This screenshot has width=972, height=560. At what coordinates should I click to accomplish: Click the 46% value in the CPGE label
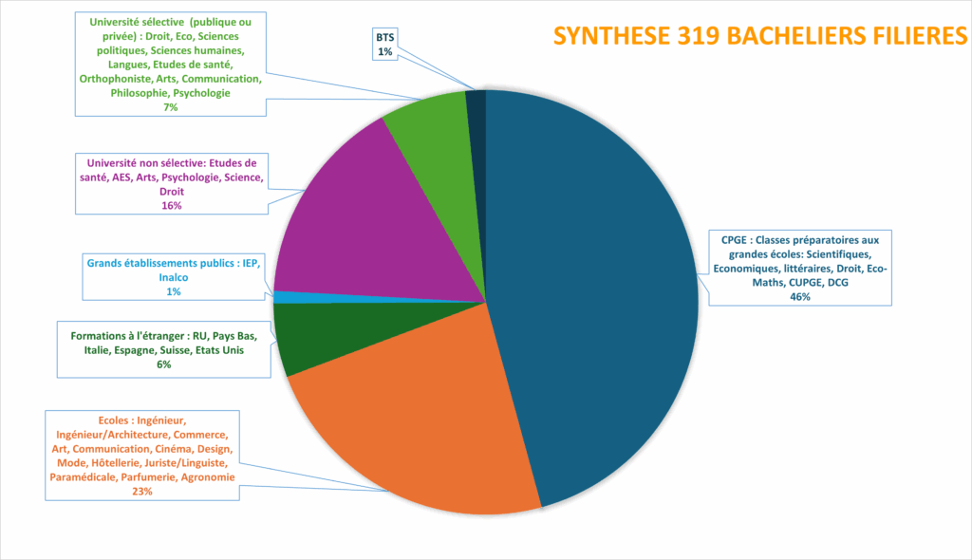pos(800,297)
